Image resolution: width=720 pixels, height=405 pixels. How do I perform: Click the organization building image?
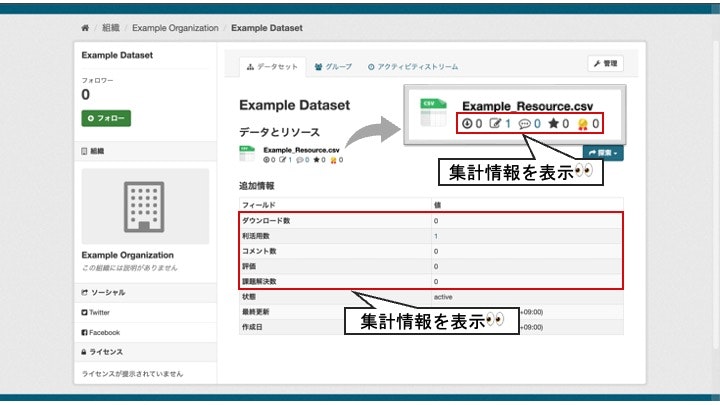145,206
